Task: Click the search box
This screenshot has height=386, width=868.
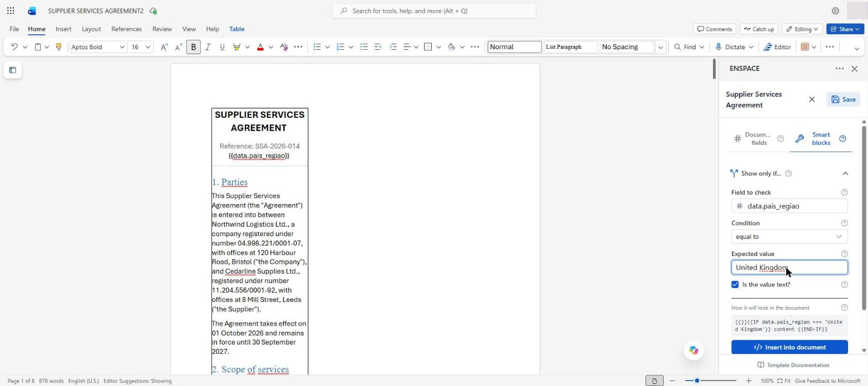Action: click(433, 11)
